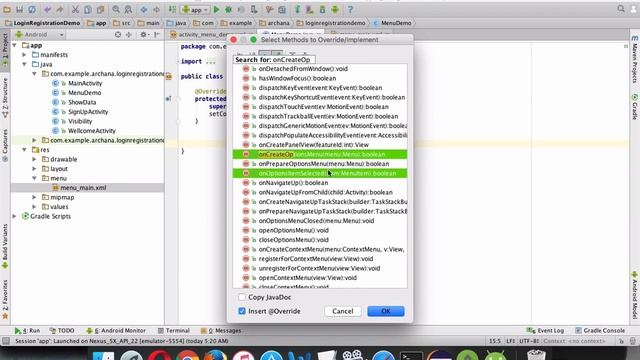Click the Paste icon in toolbar
This screenshot has width=640, height=360.
[100, 9]
